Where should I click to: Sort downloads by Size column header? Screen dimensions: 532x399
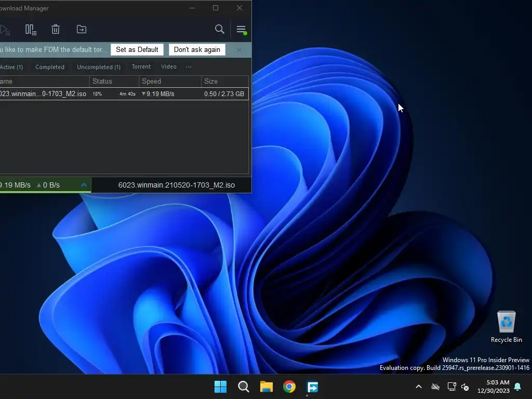pyautogui.click(x=225, y=81)
